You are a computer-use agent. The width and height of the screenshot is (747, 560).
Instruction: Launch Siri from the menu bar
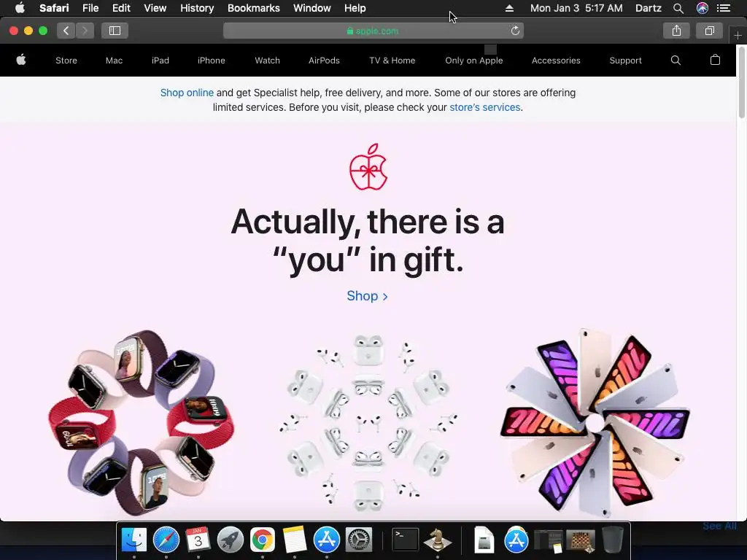tap(703, 8)
